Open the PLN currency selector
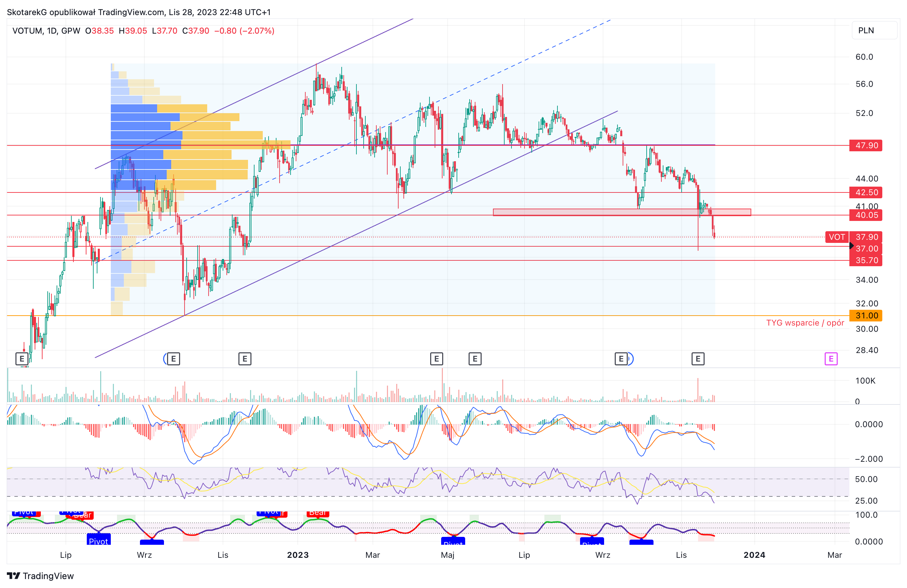This screenshot has height=588, width=907. 874,31
